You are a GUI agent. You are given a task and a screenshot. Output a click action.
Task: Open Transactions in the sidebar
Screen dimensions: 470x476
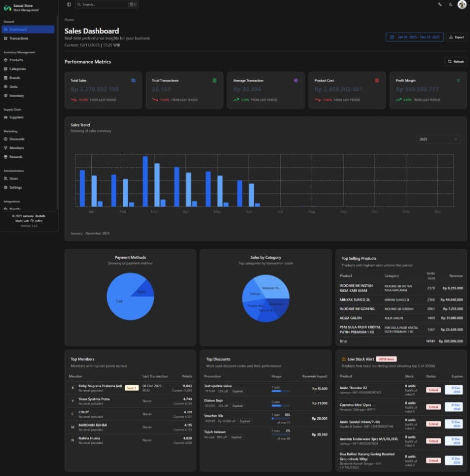[19, 38]
